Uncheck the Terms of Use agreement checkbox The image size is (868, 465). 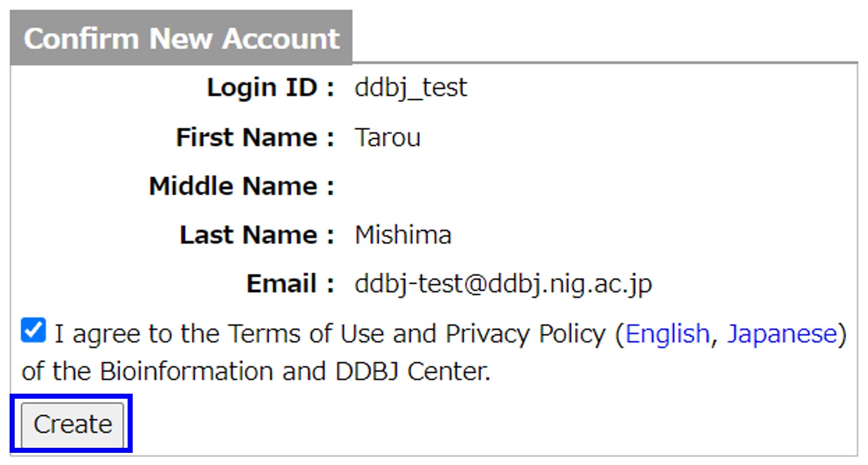(x=33, y=331)
